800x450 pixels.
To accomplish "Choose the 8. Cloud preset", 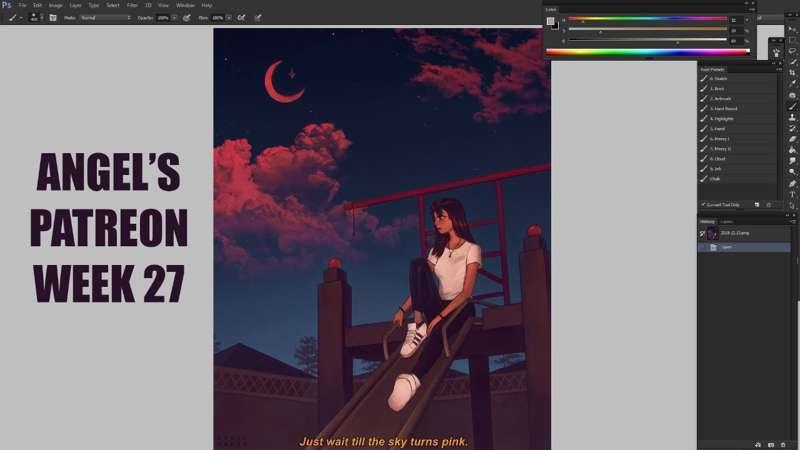I will click(738, 159).
